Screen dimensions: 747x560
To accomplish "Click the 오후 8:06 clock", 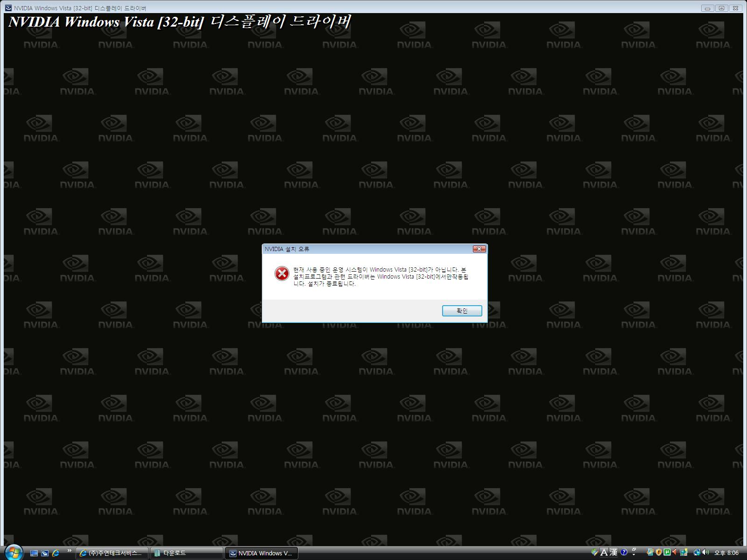I will (x=726, y=553).
